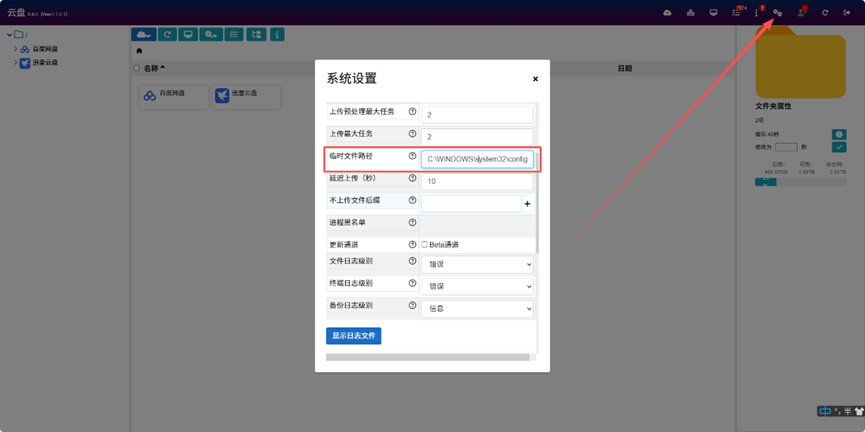865x432 pixels.
Task: Open the 备份日志级别 dropdown
Action: click(477, 308)
